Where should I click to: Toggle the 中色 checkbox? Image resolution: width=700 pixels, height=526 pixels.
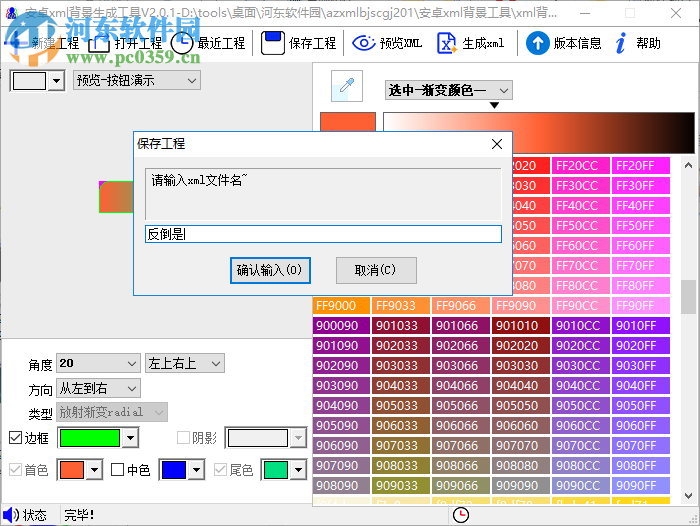(x=117, y=470)
